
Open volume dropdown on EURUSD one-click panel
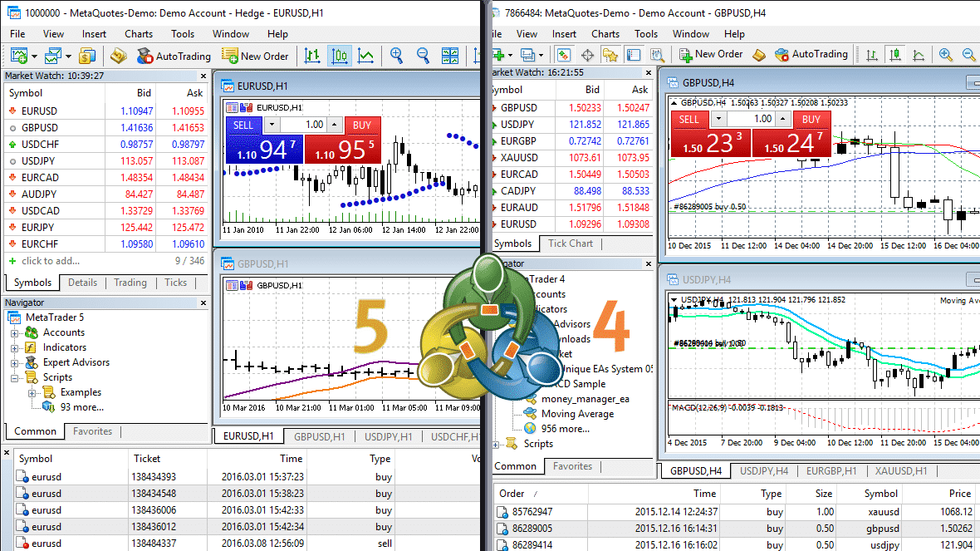pos(272,125)
